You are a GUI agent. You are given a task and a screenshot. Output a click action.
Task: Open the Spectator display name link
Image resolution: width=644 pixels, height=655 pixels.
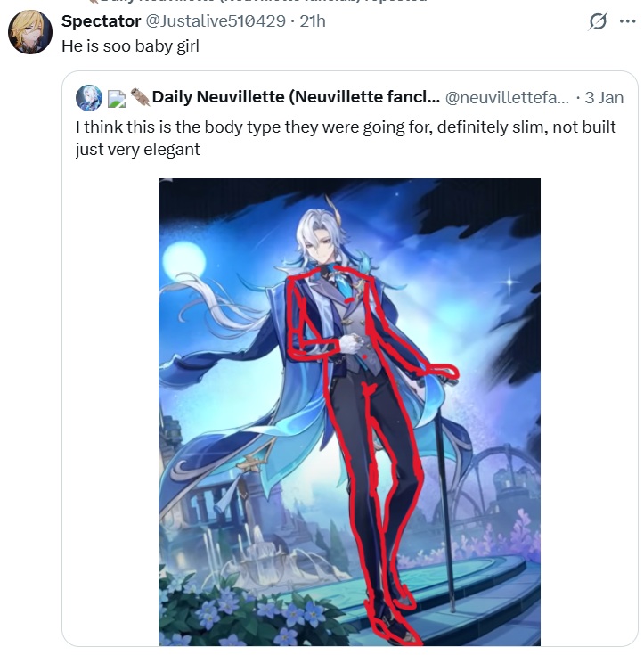(101, 21)
